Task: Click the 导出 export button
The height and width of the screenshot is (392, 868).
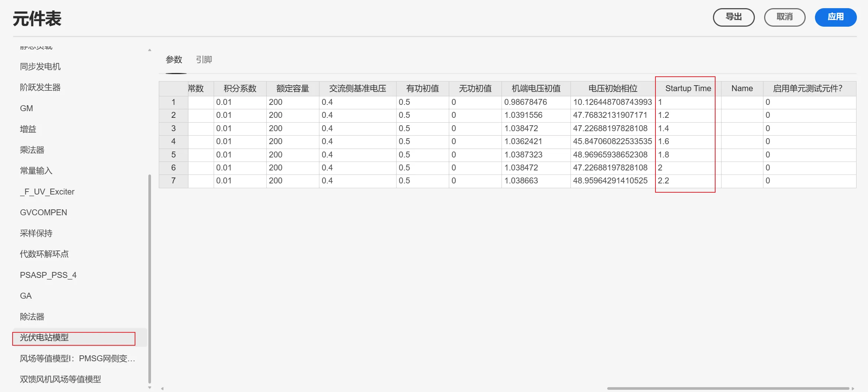Action: [733, 17]
